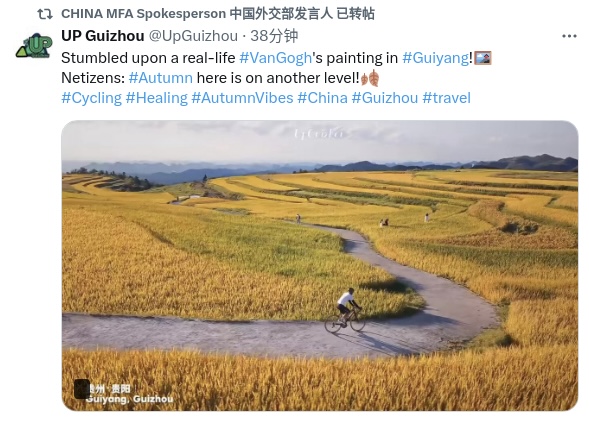Open the #VanGogh hashtag

[275, 58]
